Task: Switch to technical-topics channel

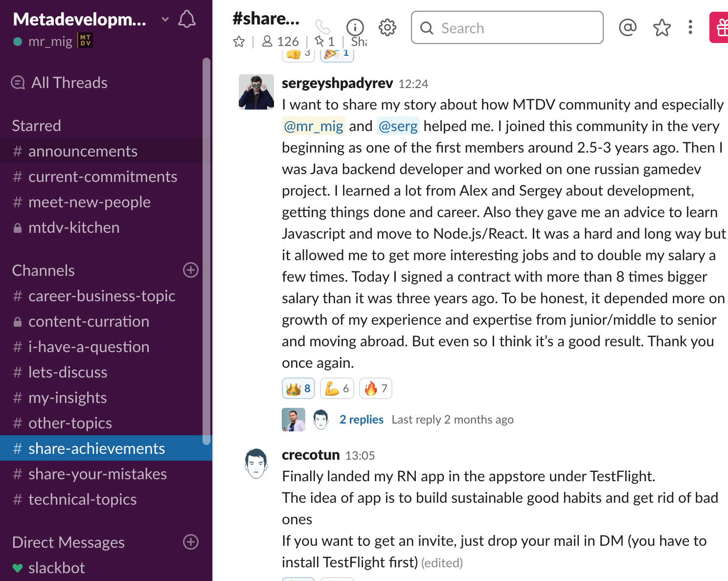Action: (x=82, y=499)
